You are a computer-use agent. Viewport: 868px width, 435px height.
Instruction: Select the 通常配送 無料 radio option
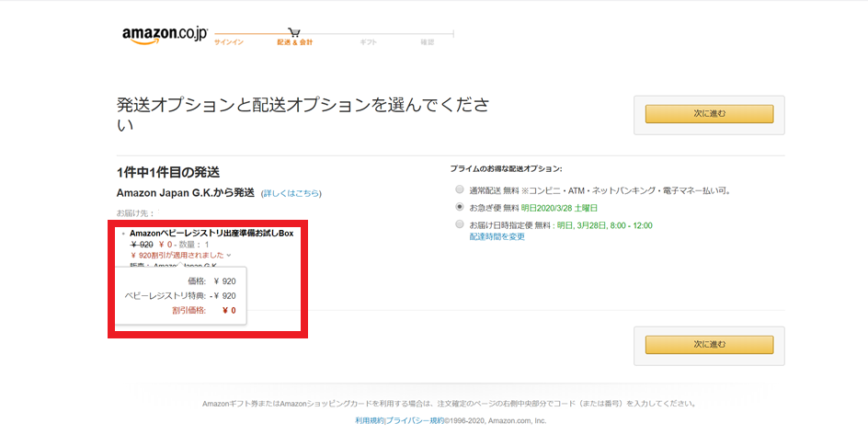coord(460,189)
